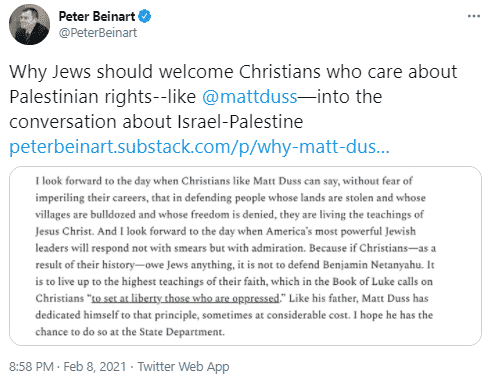This screenshot has width=491, height=384.
Task: Click the Twitter Web App source label
Action: [183, 366]
